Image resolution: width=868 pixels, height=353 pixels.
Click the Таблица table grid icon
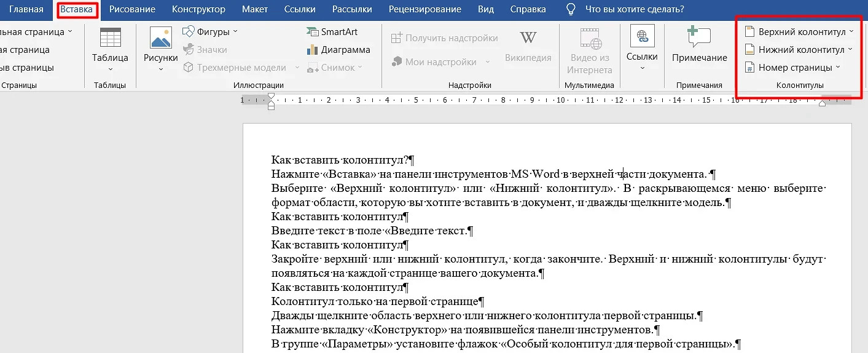click(x=110, y=38)
